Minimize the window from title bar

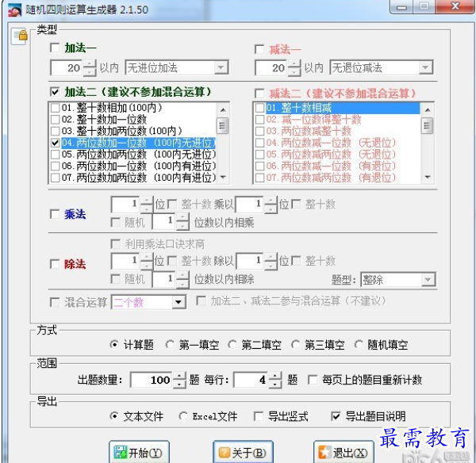[x=401, y=7]
